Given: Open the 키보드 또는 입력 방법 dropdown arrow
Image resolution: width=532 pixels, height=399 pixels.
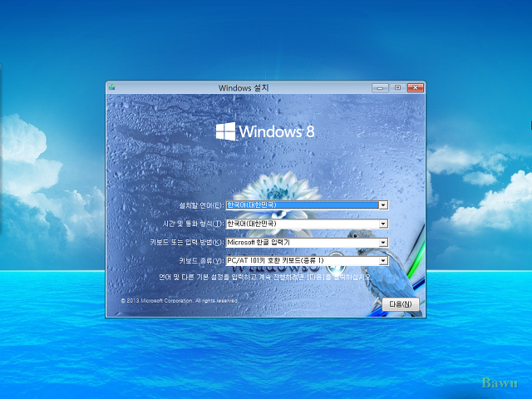Looking at the screenshot, I should point(383,243).
